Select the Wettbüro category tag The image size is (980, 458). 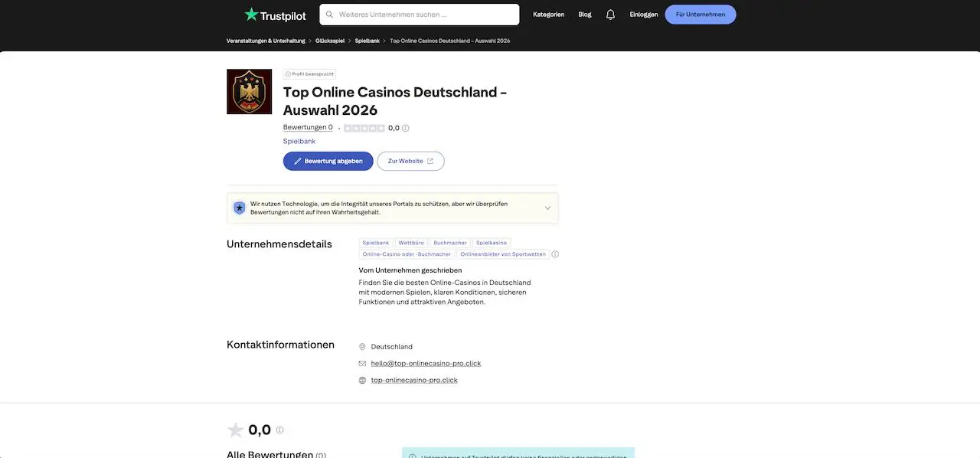(411, 243)
